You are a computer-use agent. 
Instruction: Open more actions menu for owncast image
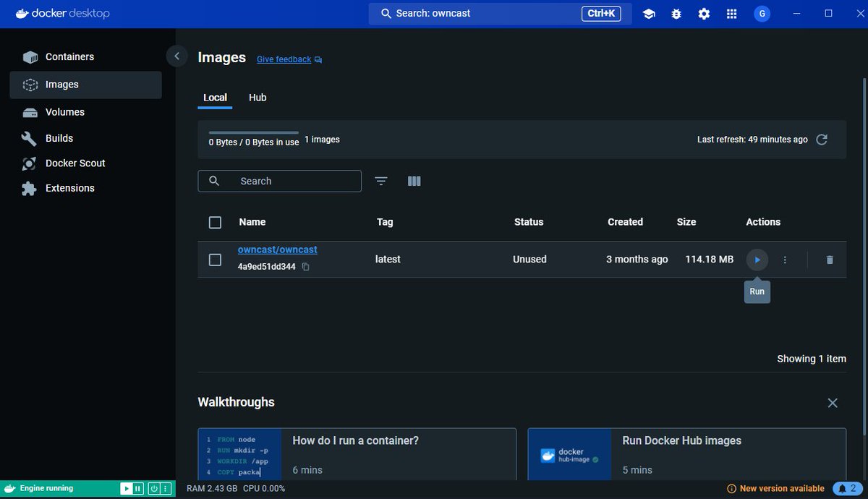785,260
